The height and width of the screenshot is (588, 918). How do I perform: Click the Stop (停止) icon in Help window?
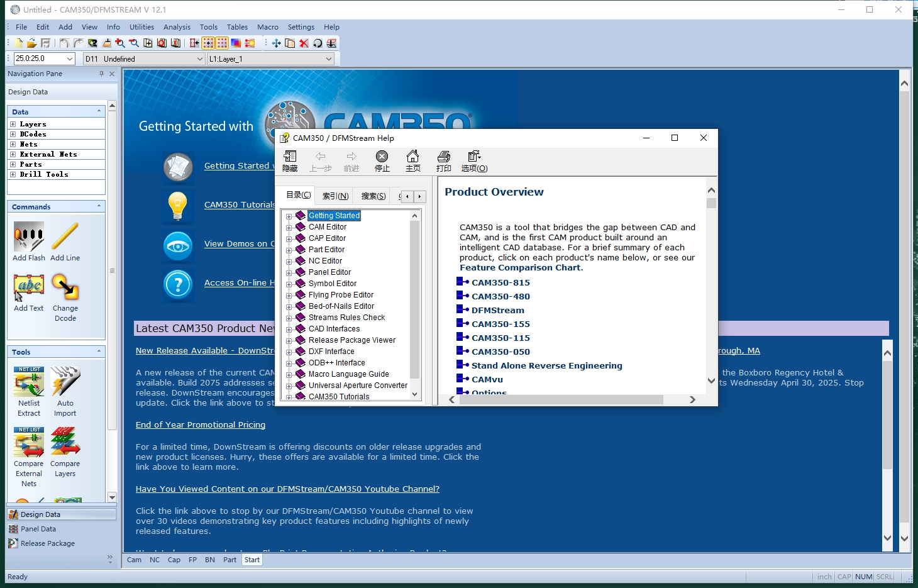382,161
